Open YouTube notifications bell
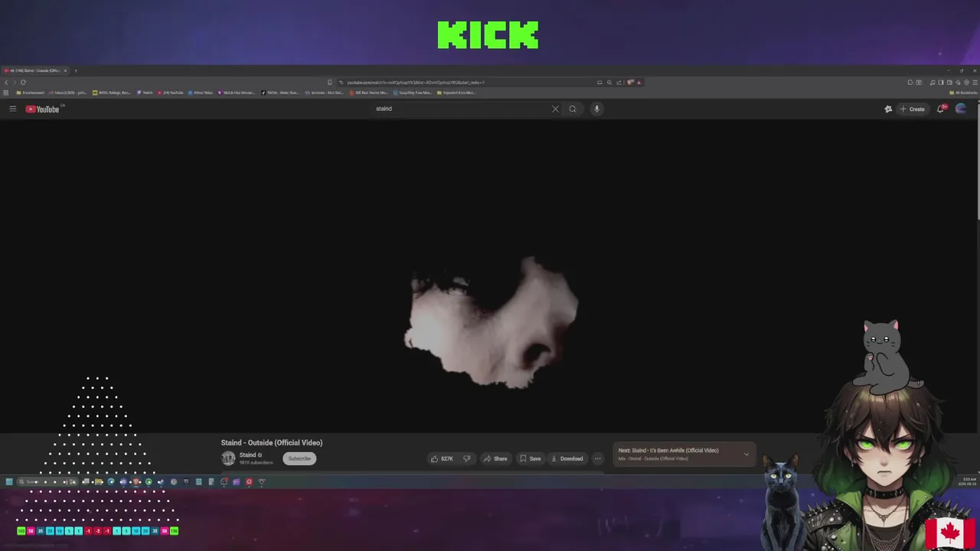Viewport: 980px width, 551px height. coord(941,109)
